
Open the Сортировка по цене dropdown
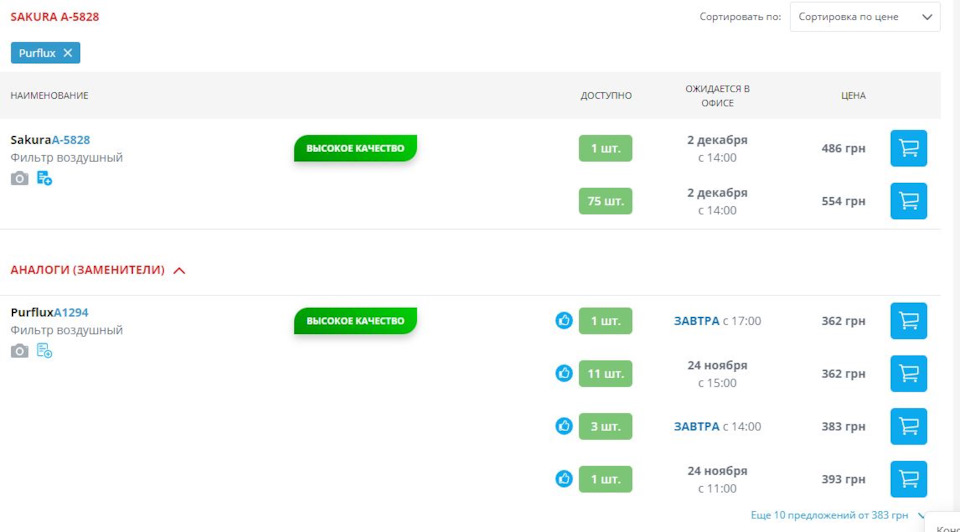tap(864, 17)
